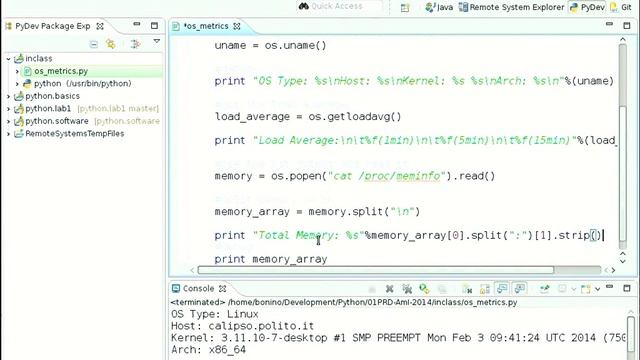Click the editor horizontal scrollbar thumb
Viewport: 640px width, 360px height.
[x=376, y=270]
